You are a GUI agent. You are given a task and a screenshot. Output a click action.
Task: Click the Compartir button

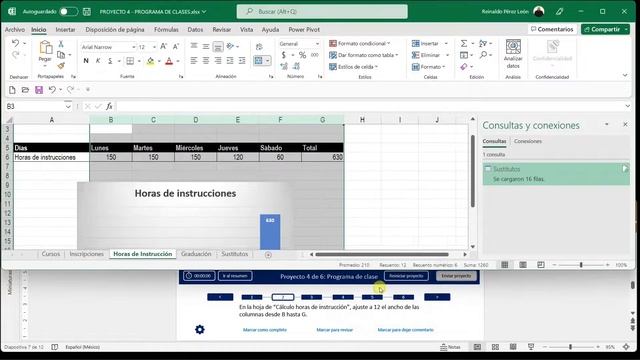(605, 29)
